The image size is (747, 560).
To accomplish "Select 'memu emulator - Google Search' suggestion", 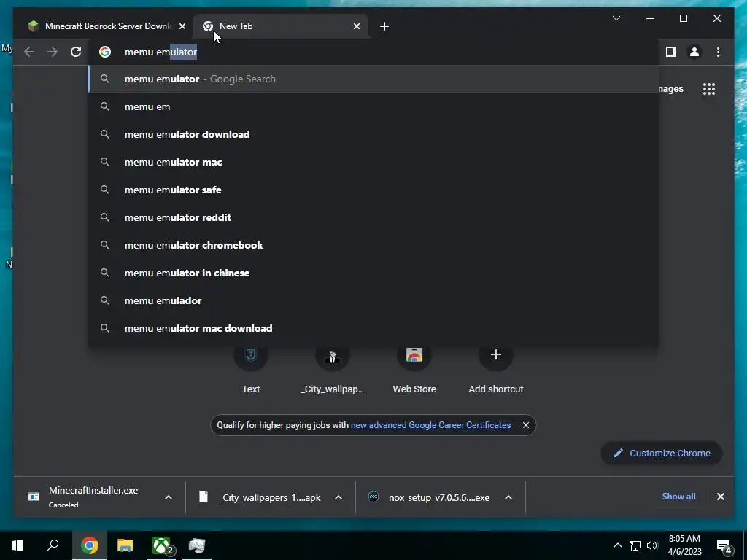I will (x=373, y=79).
